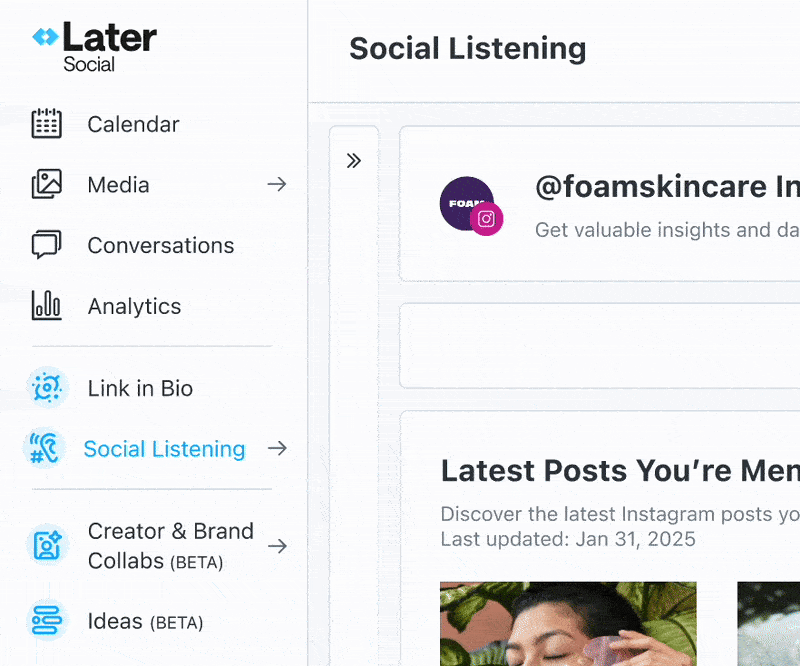Expand the Creator & Brand Collabs arrow

277,546
